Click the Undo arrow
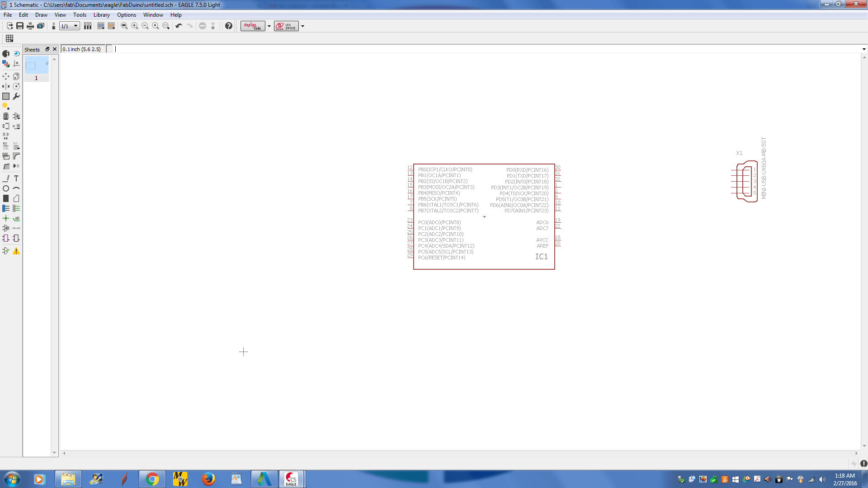This screenshot has height=488, width=868. (179, 26)
